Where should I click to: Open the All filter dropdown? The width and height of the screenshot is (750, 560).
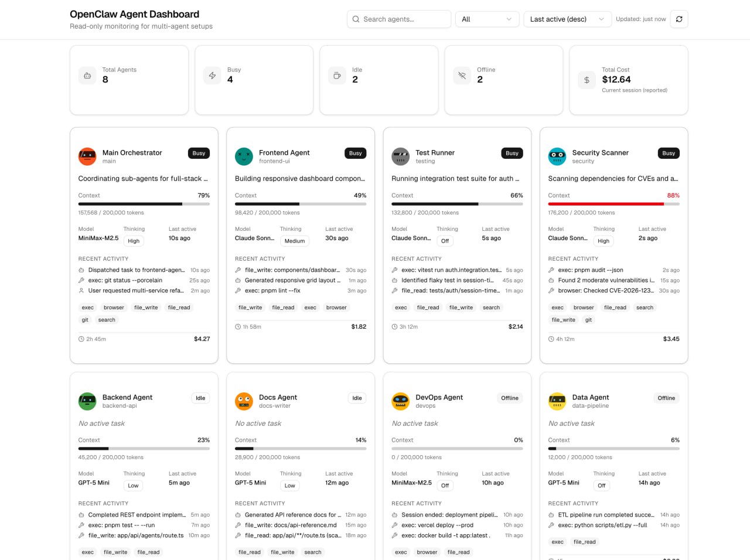pyautogui.click(x=487, y=19)
